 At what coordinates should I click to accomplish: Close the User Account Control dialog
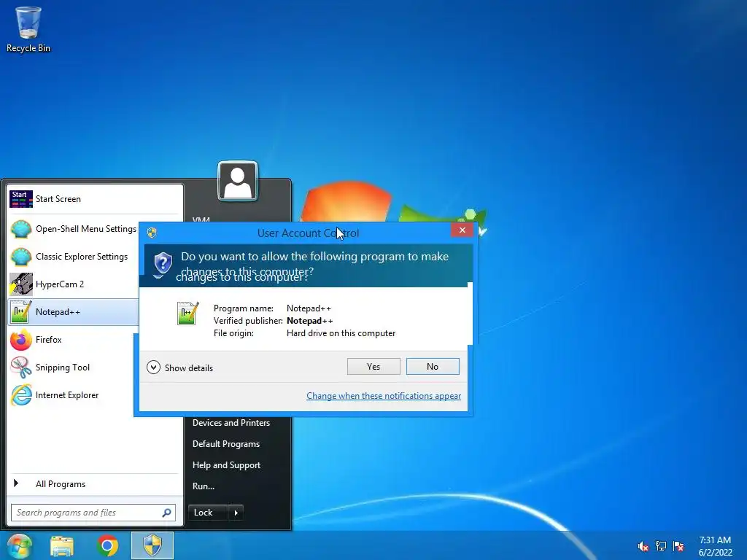pos(462,230)
